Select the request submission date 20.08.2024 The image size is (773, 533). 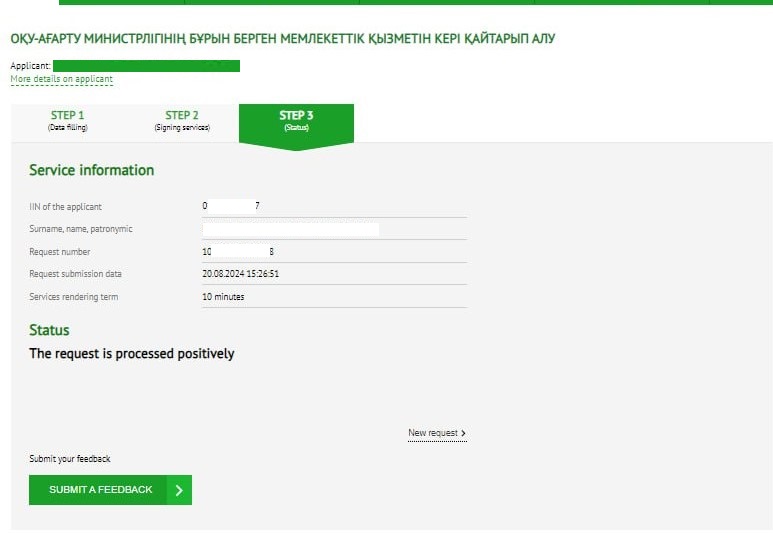[x=240, y=274]
